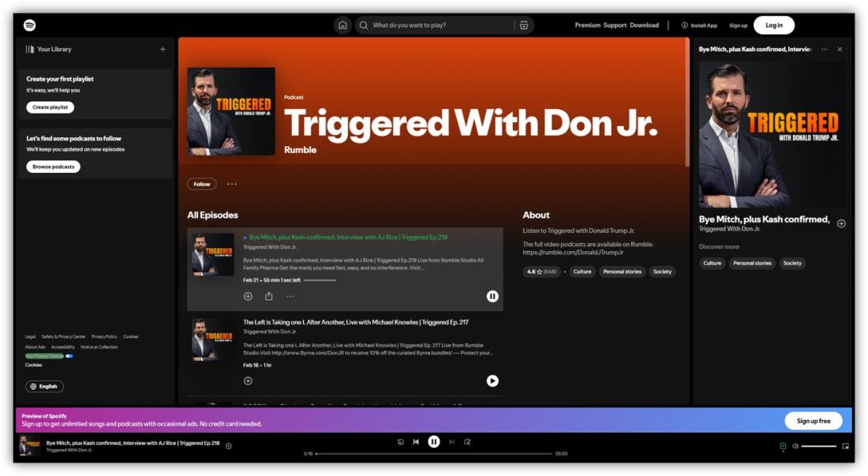Click the Browse podcasts button

point(53,167)
